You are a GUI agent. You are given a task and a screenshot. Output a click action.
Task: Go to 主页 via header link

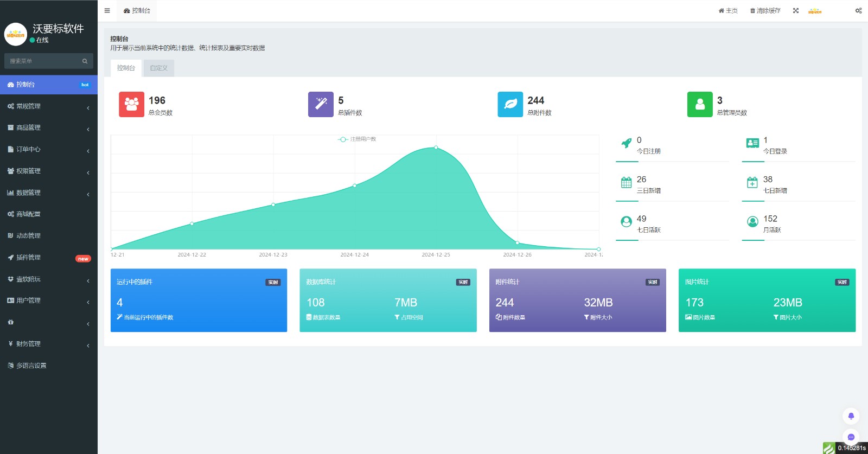click(728, 11)
